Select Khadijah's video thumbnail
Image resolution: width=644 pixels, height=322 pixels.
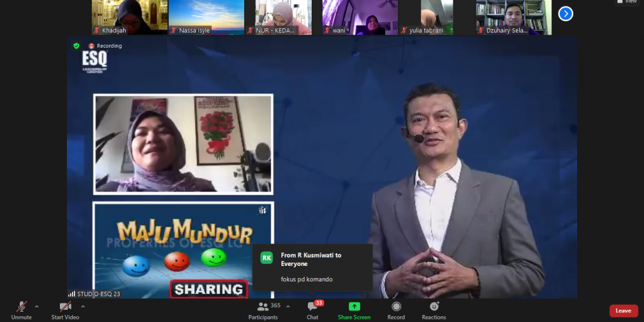[x=129, y=17]
